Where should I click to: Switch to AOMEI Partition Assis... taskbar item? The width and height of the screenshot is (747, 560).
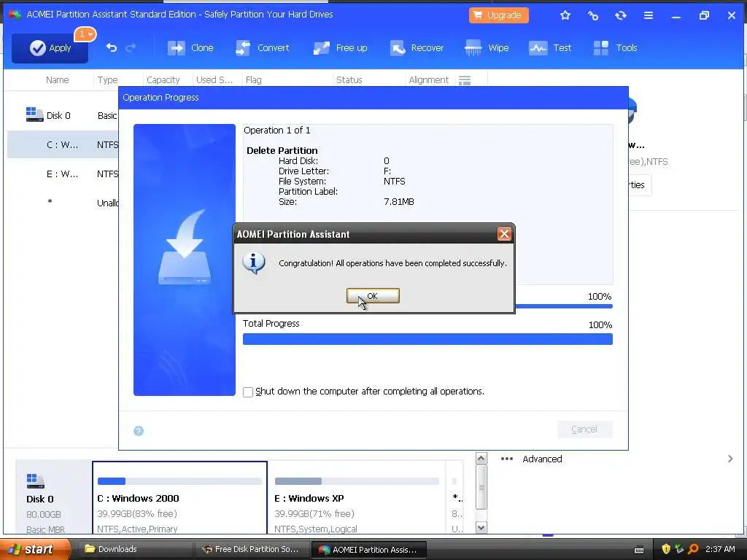pyautogui.click(x=368, y=550)
